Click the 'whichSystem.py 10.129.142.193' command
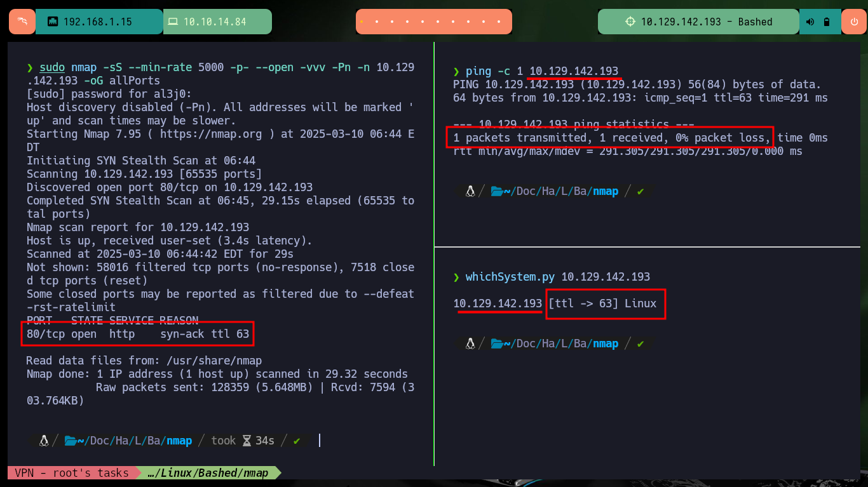 point(558,277)
